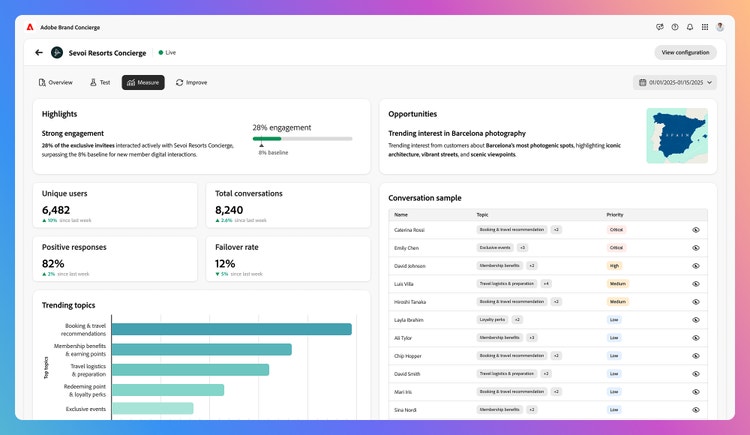This screenshot has height=435, width=750.
Task: Open the app switcher grid icon
Action: click(704, 27)
